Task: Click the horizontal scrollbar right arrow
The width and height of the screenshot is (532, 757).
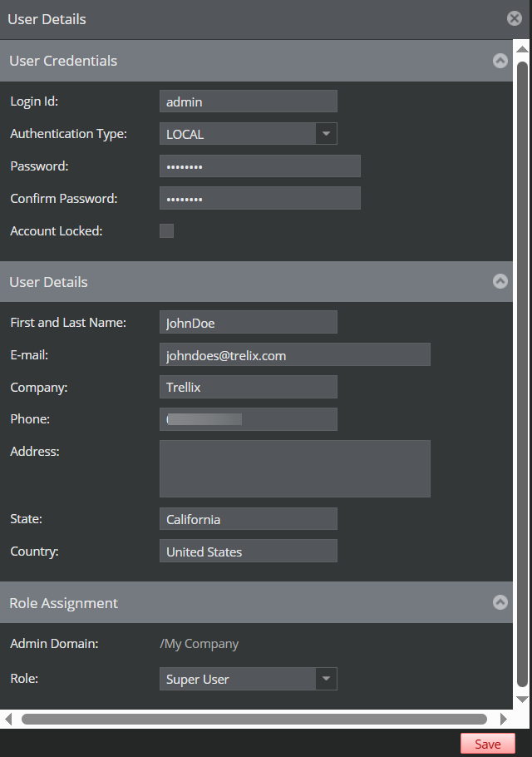Action: click(x=504, y=720)
